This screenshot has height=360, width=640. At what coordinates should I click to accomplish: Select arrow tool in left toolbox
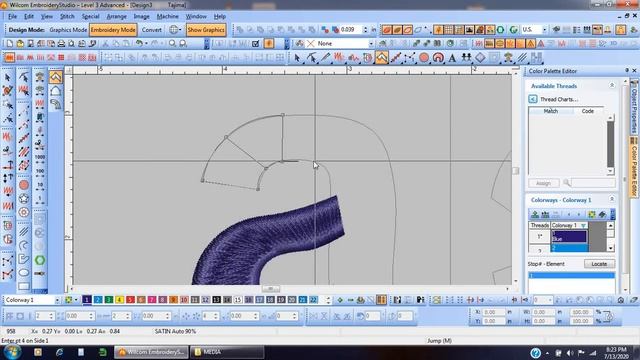(x=7, y=77)
